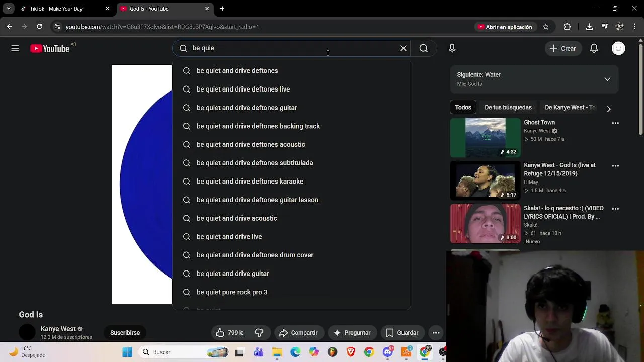The width and height of the screenshot is (644, 362).
Task: Open the Windows Start button
Action: point(127,352)
